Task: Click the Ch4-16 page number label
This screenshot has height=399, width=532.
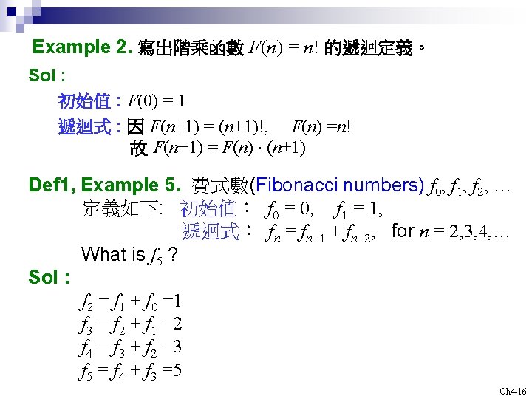Action: click(x=512, y=392)
